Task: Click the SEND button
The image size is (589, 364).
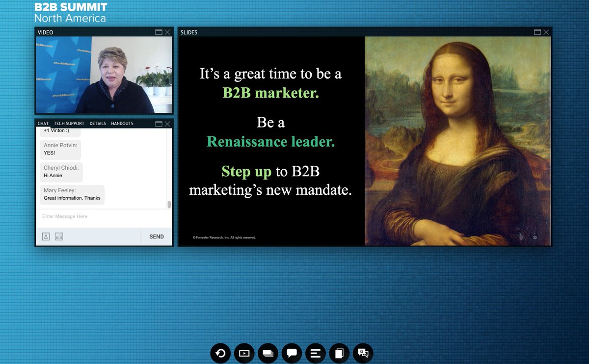Action: click(157, 236)
